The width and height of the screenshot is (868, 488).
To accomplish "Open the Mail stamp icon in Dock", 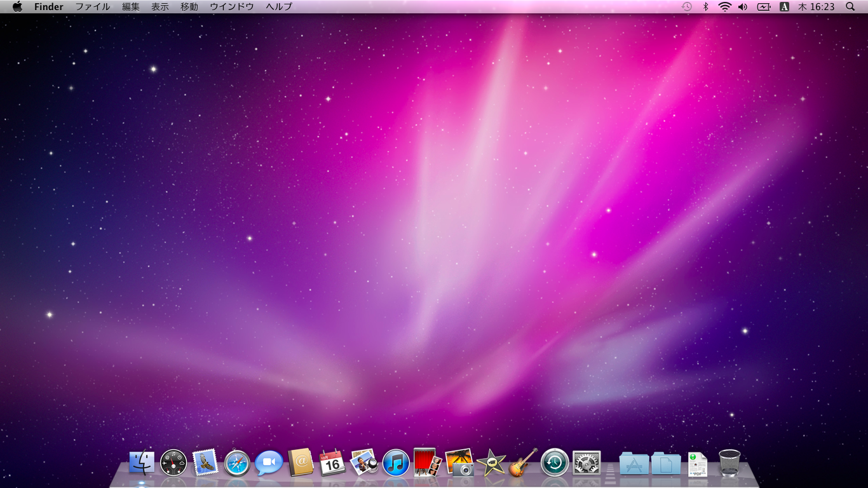I will click(205, 463).
